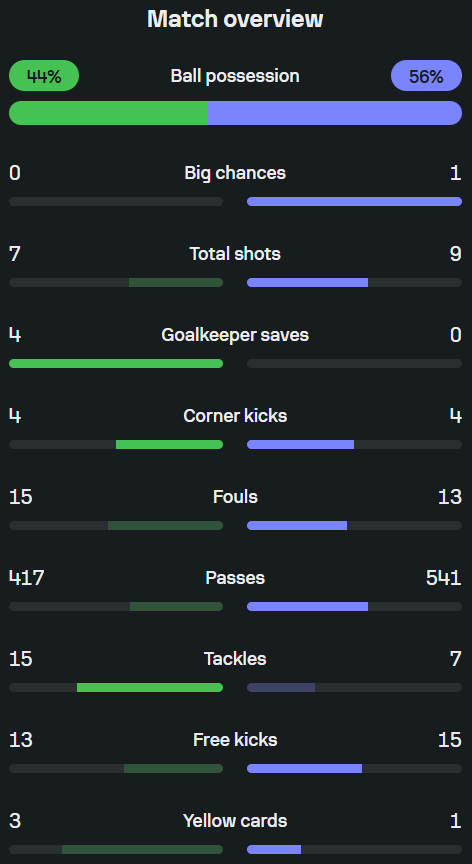Click the Ball possession label
472x864 pixels.
235,75
